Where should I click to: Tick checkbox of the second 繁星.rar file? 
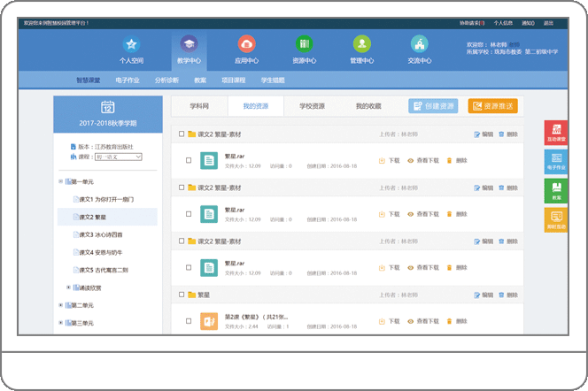tap(189, 214)
